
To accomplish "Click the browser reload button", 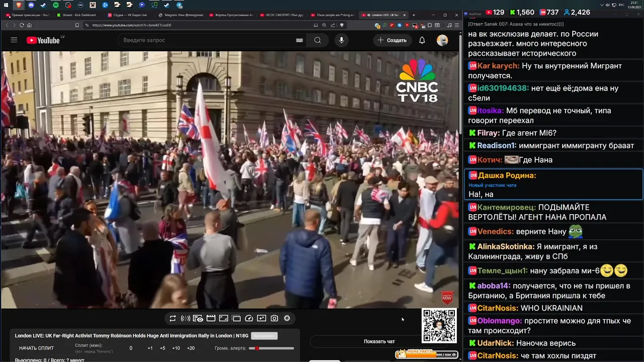I will point(22,25).
